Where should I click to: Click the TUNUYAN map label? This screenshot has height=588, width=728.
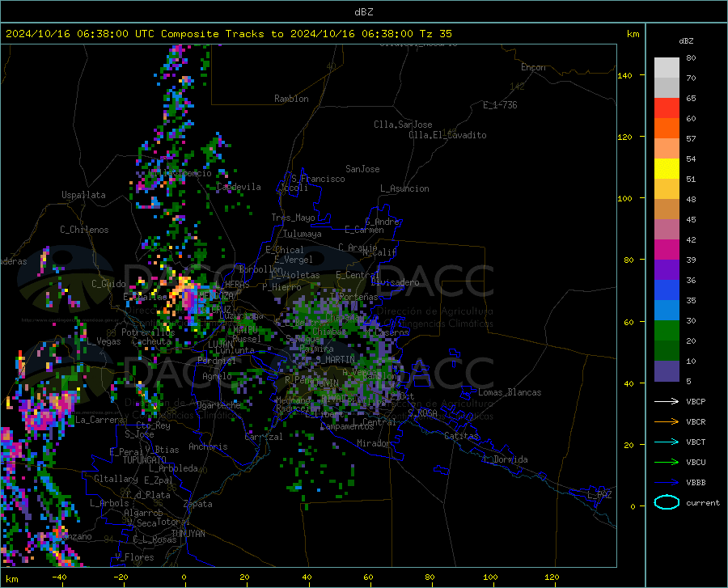[188, 534]
